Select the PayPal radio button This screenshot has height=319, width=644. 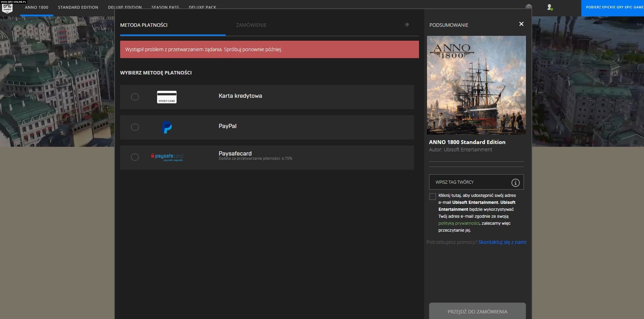tap(135, 127)
